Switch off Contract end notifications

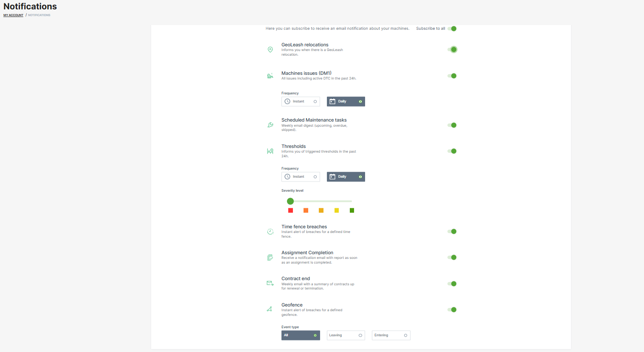click(452, 284)
